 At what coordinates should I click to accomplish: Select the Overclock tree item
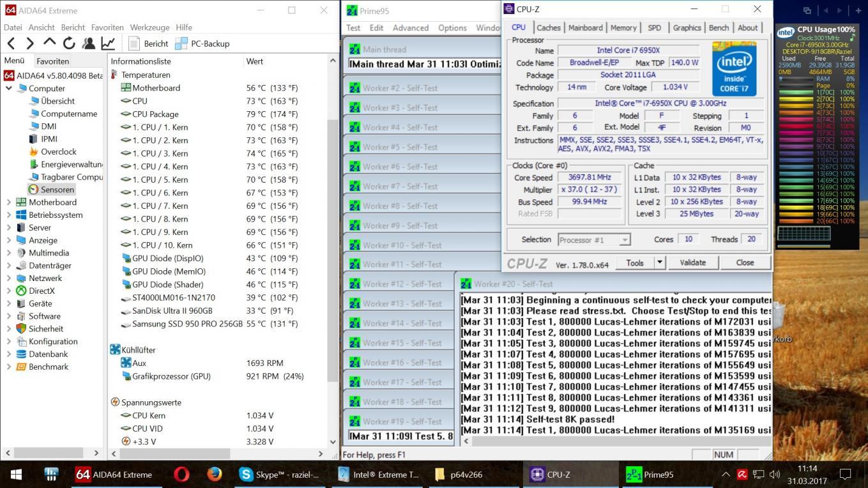pos(58,151)
